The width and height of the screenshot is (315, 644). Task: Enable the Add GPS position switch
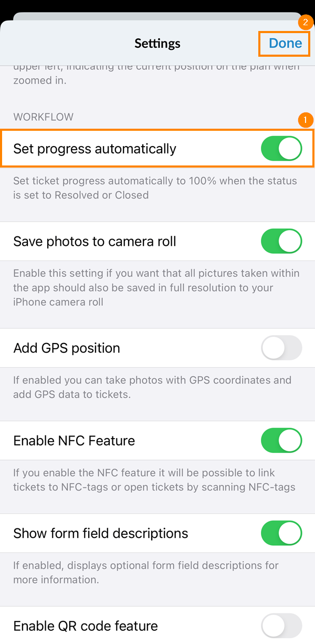pos(281,348)
